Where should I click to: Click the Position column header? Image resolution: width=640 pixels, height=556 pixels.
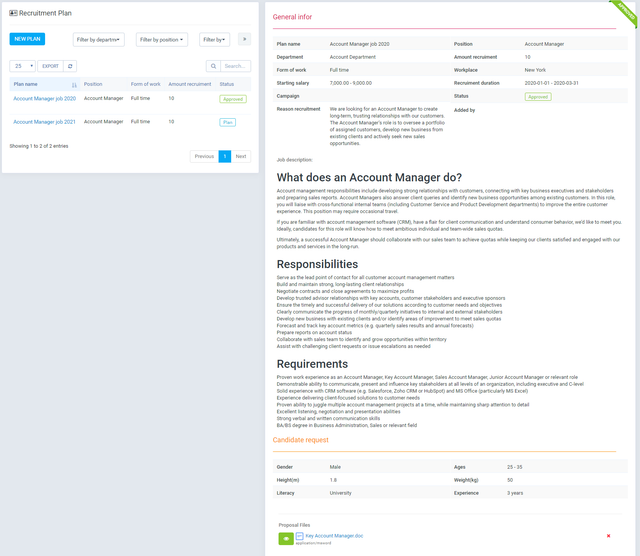(93, 84)
